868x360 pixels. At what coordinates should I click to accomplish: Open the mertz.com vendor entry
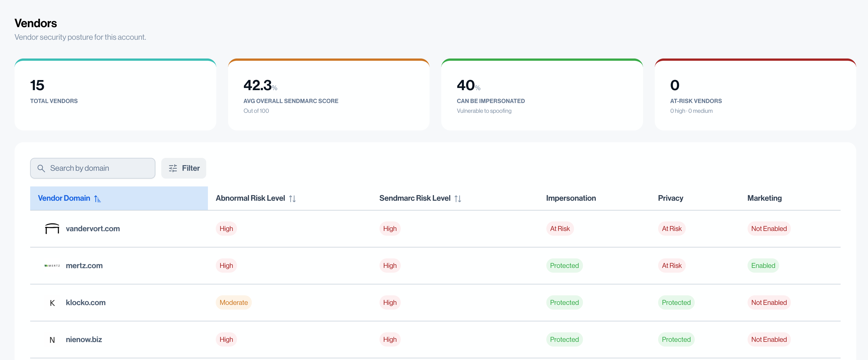(84, 266)
